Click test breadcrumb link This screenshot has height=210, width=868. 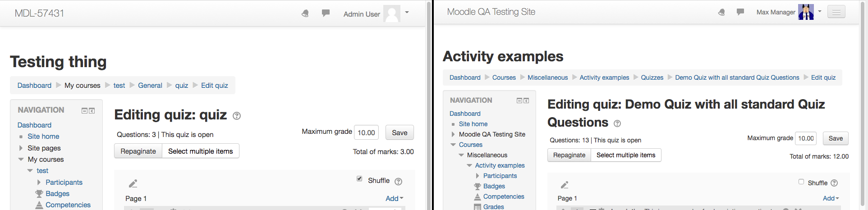(119, 85)
